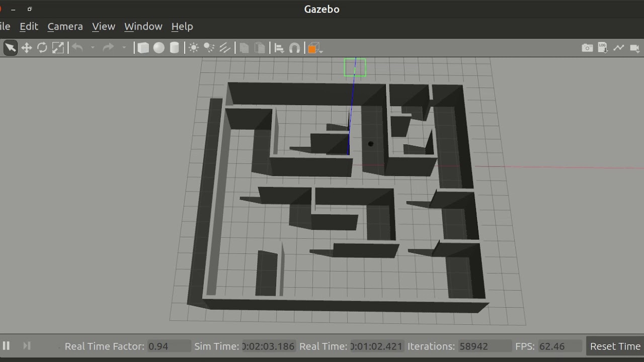Add a spot light
644x362 pixels.
coord(209,48)
